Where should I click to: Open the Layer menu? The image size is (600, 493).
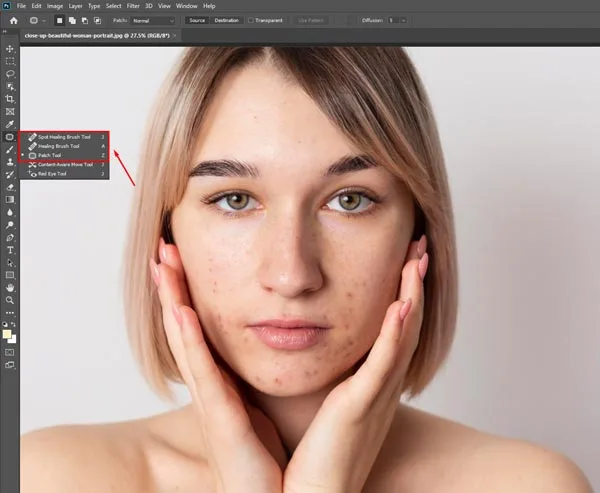click(x=75, y=6)
